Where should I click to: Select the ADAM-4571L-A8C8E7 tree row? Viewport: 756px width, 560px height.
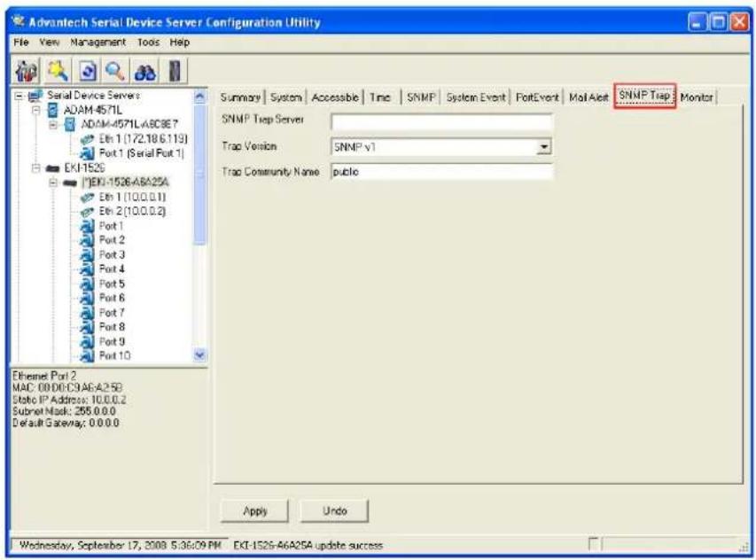click(x=129, y=124)
